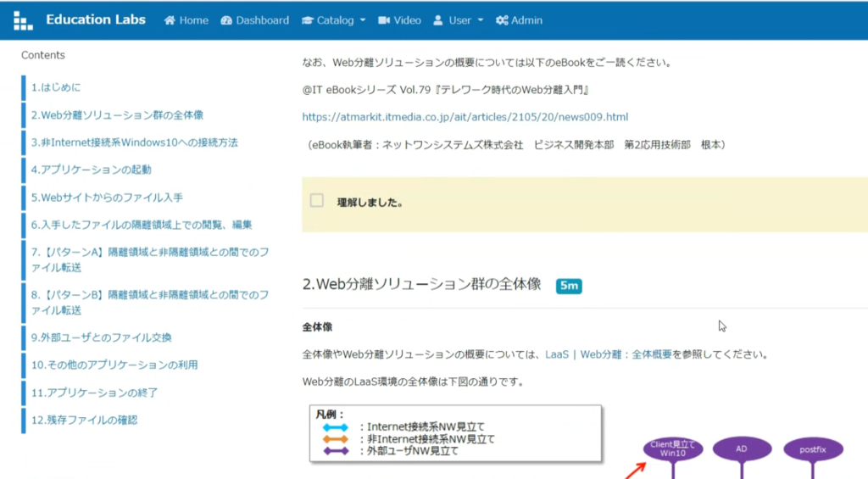Viewport: 868px width, 479px height.
Task: Click the Education Labs brand title
Action: tap(96, 20)
